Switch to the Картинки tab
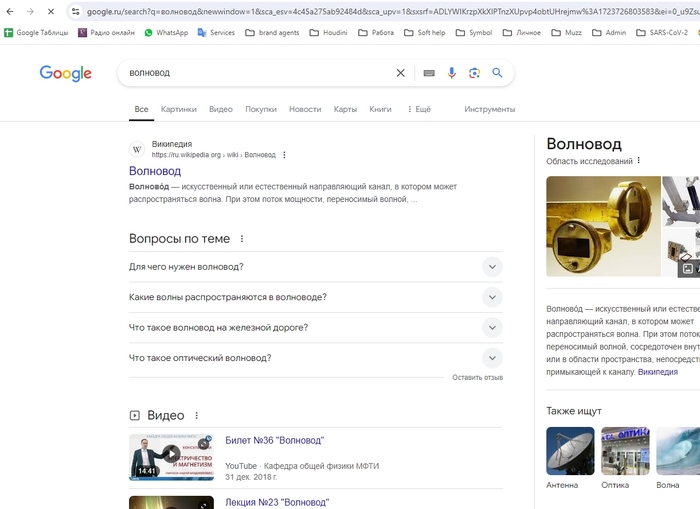The width and height of the screenshot is (700, 509). [178, 109]
